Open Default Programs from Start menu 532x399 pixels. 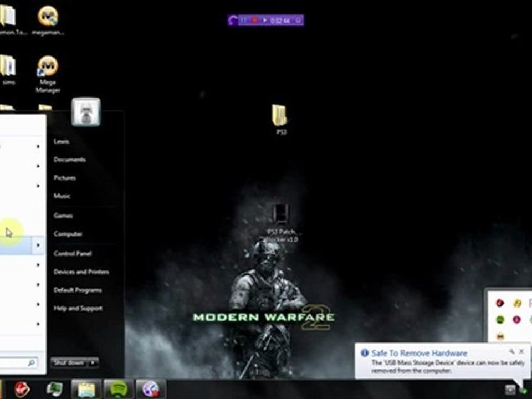point(78,290)
